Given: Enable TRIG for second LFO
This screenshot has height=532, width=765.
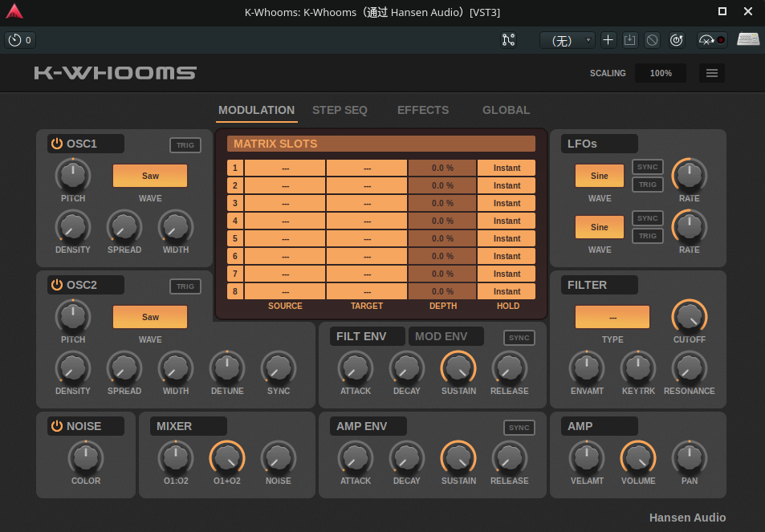Looking at the screenshot, I should pos(648,236).
